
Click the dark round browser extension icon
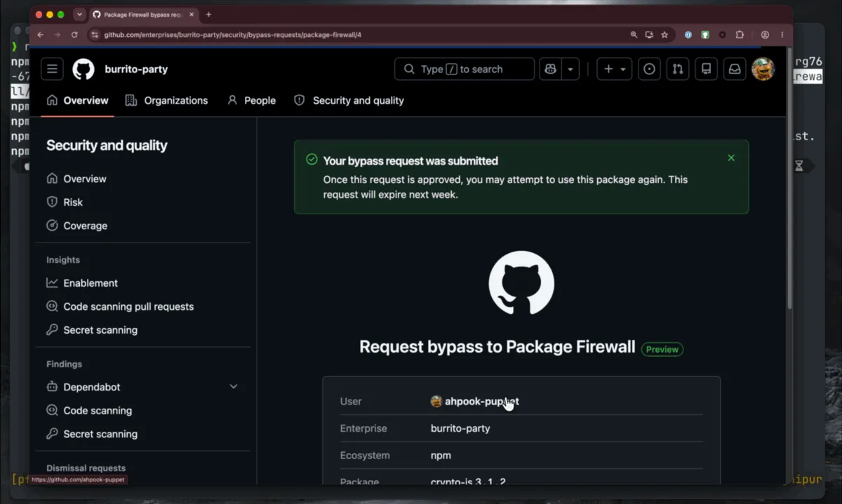722,34
